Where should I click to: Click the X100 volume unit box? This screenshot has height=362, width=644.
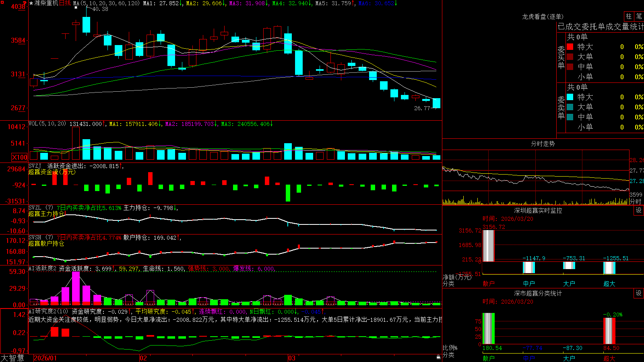[20, 157]
